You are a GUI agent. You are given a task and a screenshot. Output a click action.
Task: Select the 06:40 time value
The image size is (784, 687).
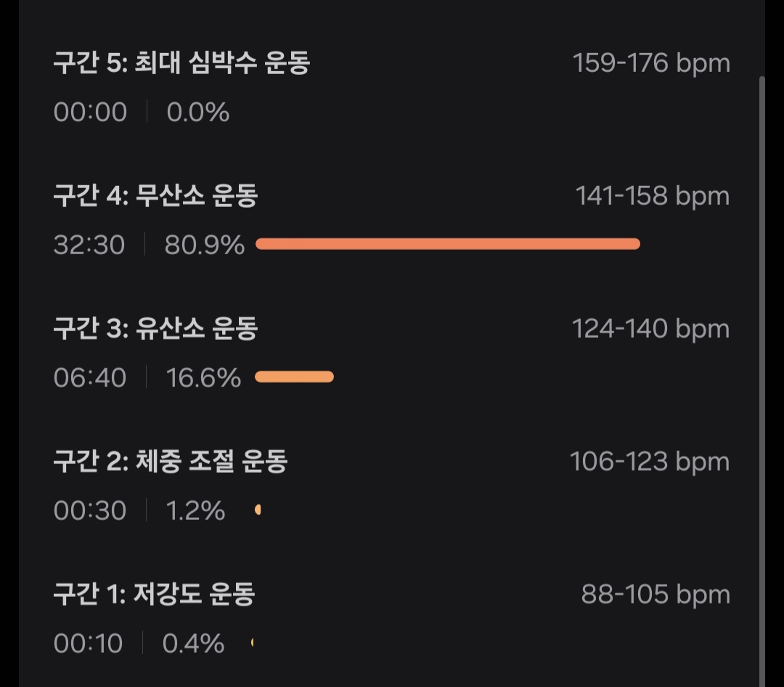pos(90,378)
